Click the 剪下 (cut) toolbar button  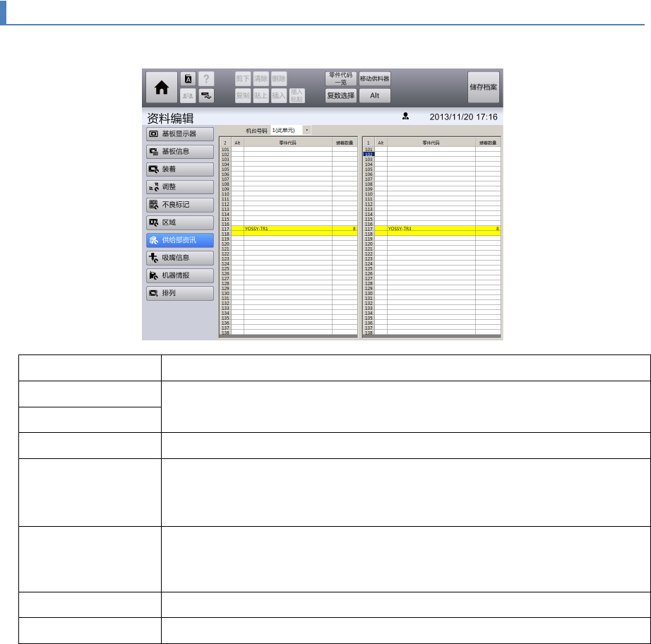(243, 79)
